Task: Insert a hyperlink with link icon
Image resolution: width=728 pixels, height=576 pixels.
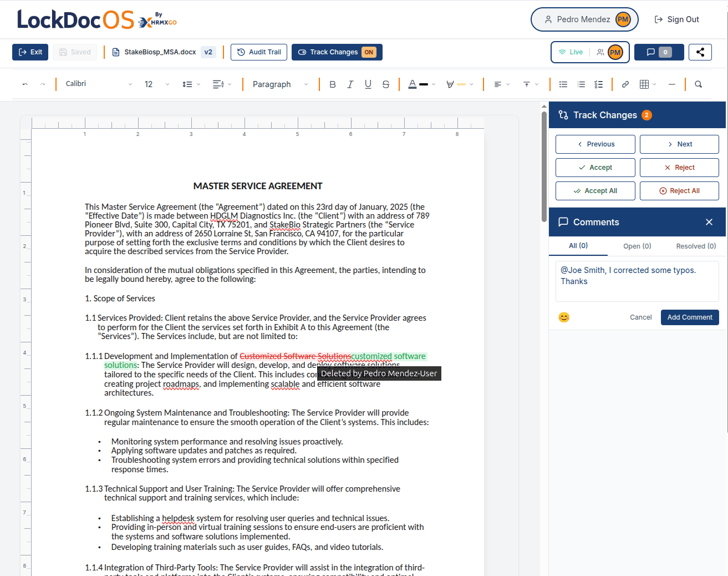Action: point(625,84)
